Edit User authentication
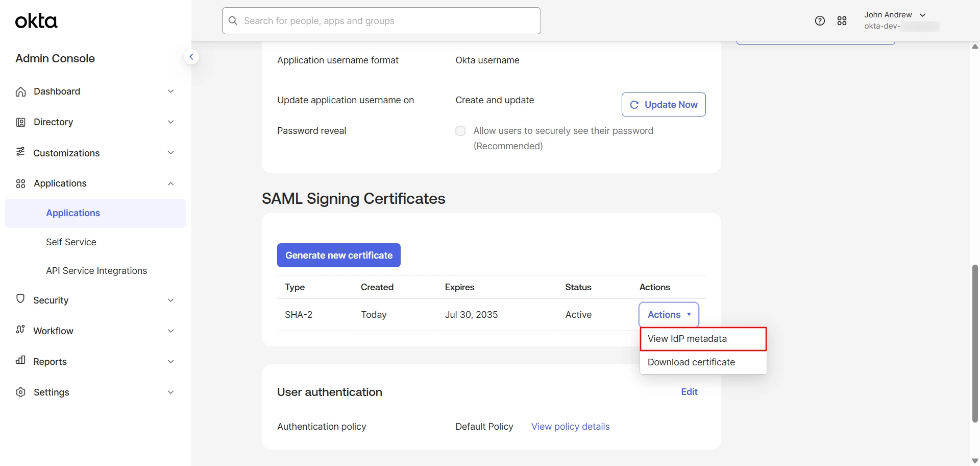The image size is (980, 466). pos(689,392)
